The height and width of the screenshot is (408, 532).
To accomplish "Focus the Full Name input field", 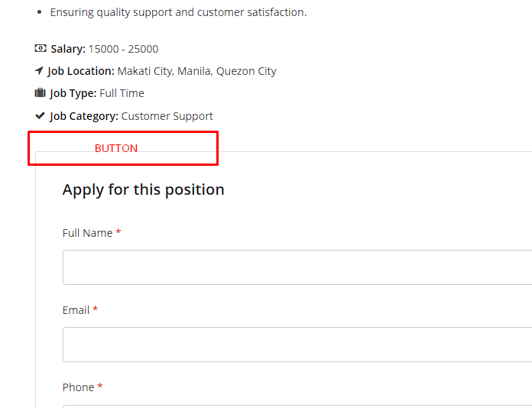I will coord(297,267).
